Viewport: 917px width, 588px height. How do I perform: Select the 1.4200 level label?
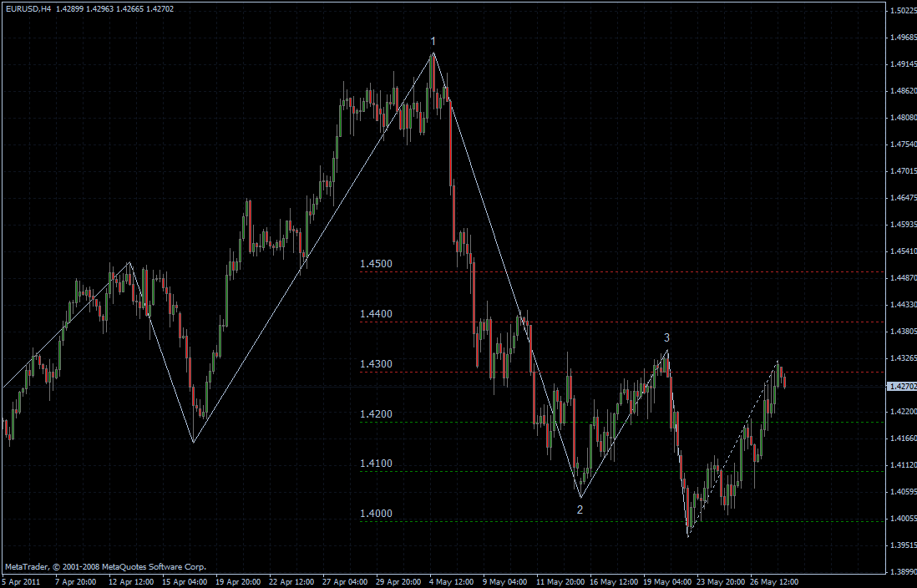pyautogui.click(x=376, y=414)
